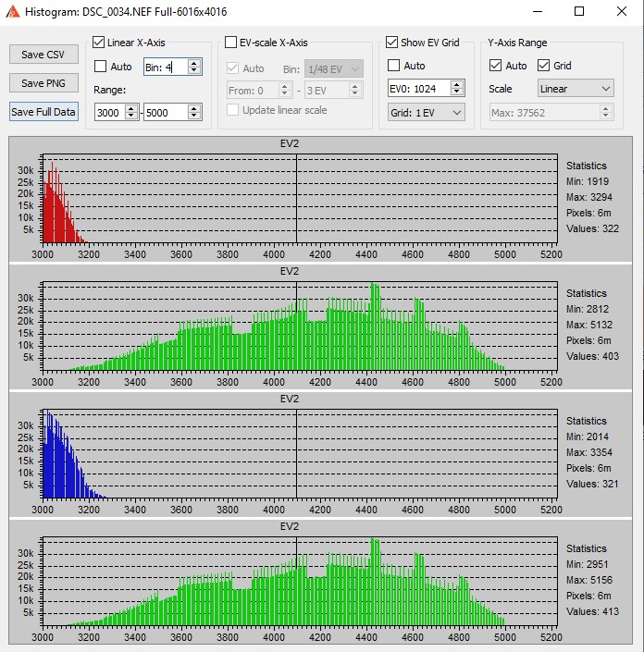Increase range end value 5000 with up arrow

tap(194, 107)
